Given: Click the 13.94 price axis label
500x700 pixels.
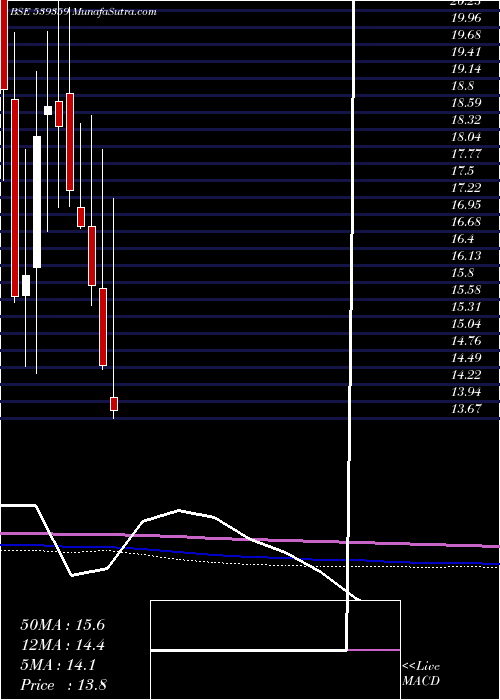Looking at the screenshot, I should tap(466, 392).
